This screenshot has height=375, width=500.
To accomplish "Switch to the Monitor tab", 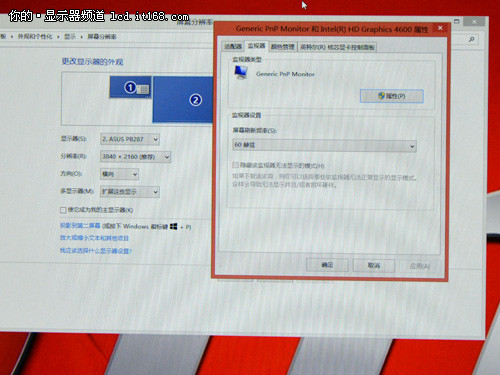I will point(256,46).
